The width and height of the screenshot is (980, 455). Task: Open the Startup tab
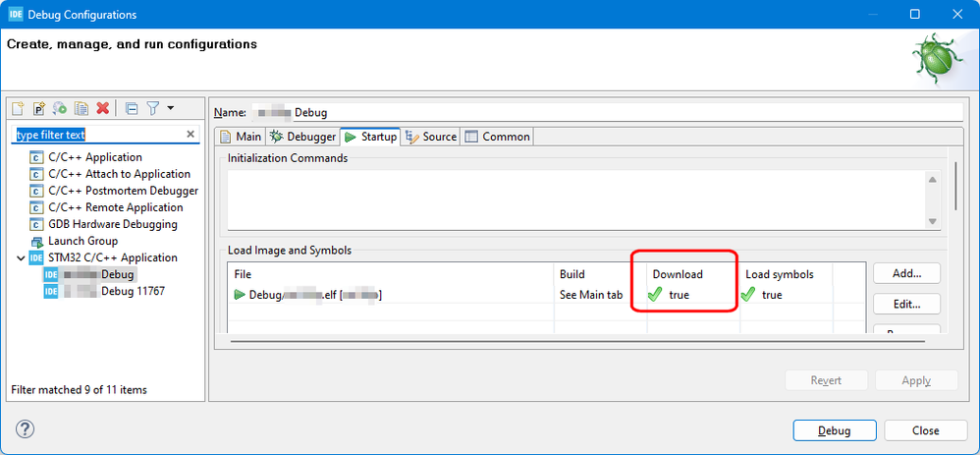point(370,137)
